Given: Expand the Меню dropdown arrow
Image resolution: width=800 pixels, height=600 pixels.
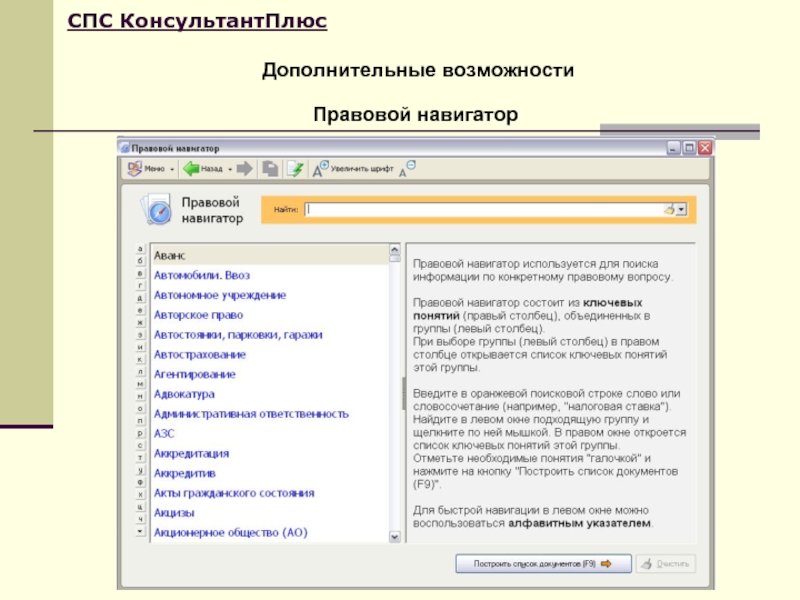Looking at the screenshot, I should (172, 169).
